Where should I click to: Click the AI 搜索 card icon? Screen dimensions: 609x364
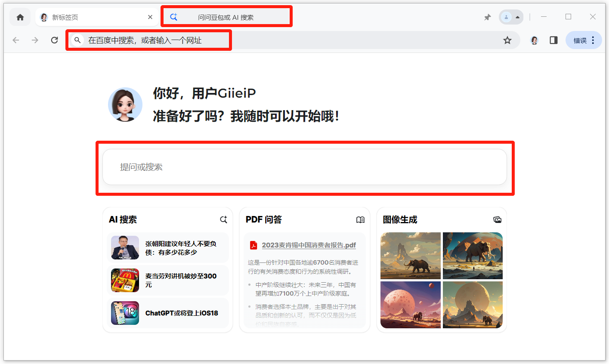click(x=223, y=219)
